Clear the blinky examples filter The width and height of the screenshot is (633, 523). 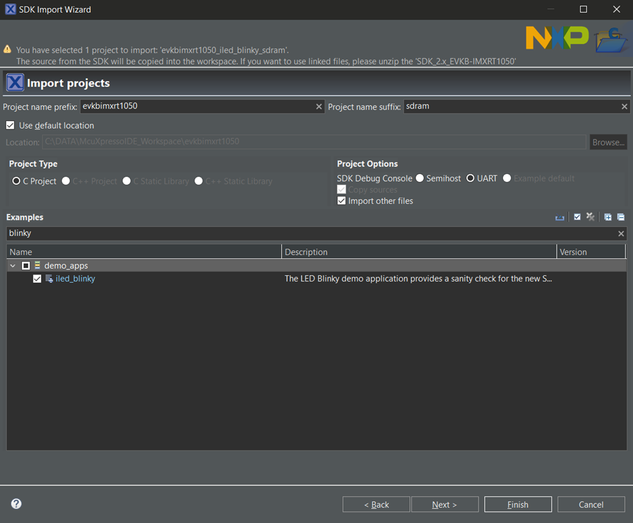point(621,234)
